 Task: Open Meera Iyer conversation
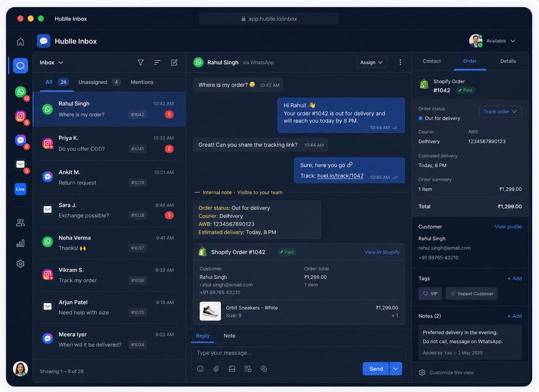pos(109,340)
